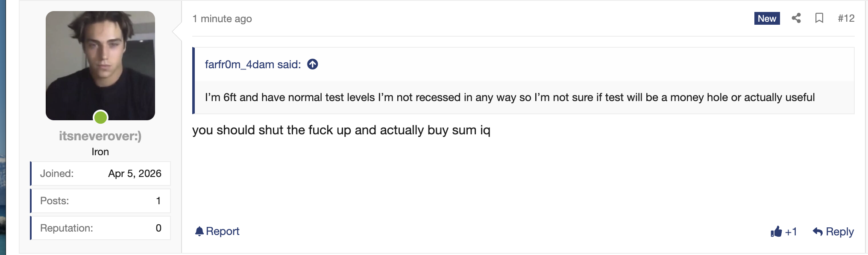The height and width of the screenshot is (255, 868).
Task: Bookmark this post with the bookmark icon
Action: [x=819, y=18]
